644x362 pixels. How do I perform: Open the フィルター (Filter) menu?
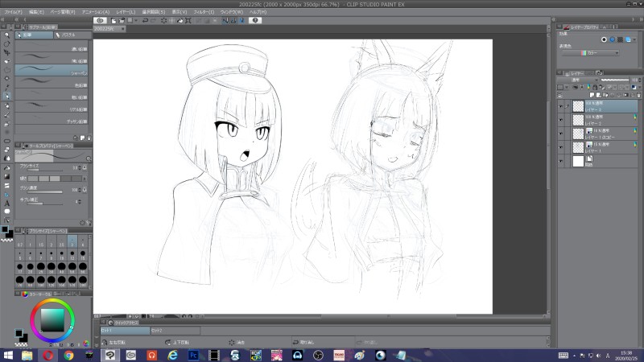coord(204,12)
